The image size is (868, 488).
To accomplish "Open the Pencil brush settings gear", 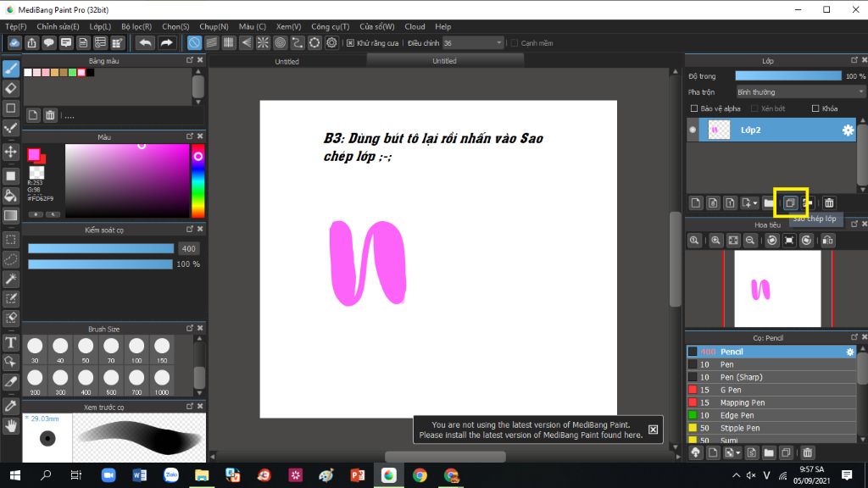I will click(849, 352).
